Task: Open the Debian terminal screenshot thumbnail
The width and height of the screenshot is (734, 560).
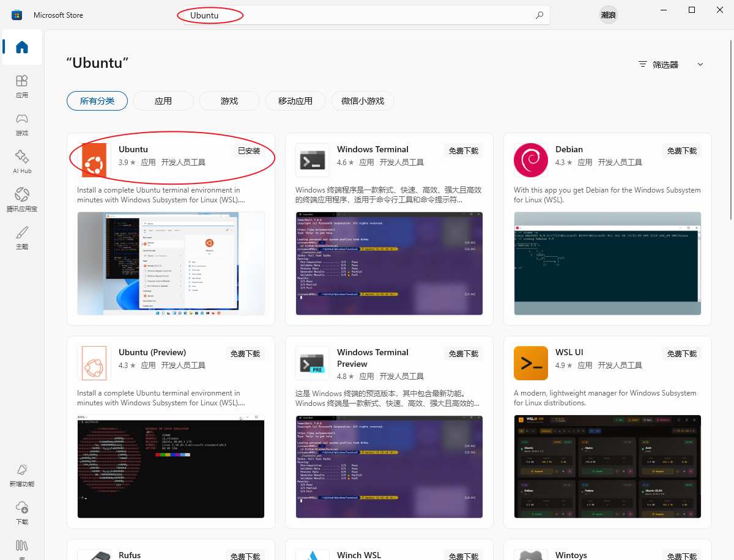Action: point(607,263)
